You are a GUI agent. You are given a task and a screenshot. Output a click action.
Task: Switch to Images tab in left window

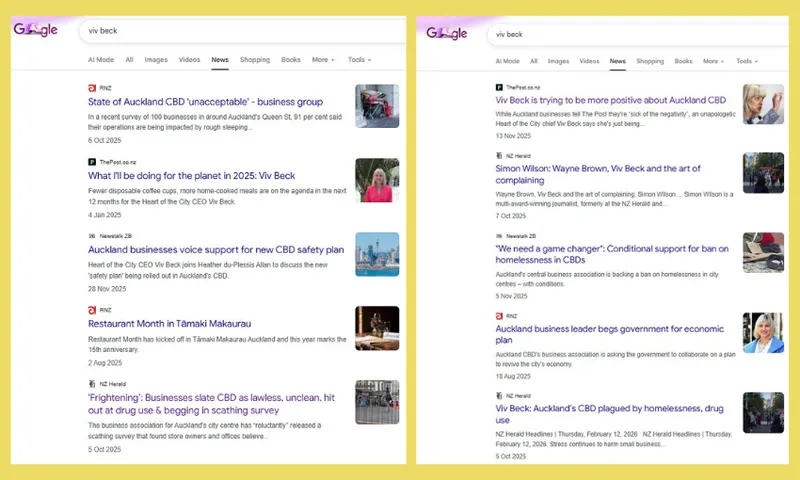click(156, 60)
